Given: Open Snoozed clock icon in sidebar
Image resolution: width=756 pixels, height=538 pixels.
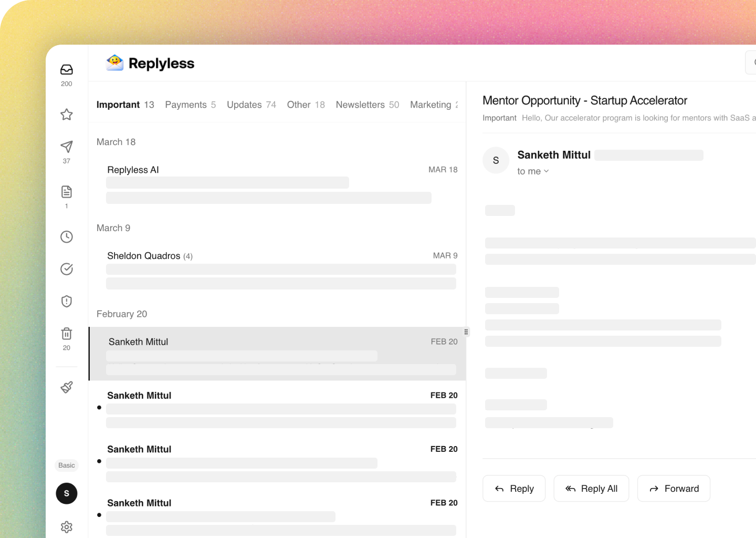Looking at the screenshot, I should [67, 237].
